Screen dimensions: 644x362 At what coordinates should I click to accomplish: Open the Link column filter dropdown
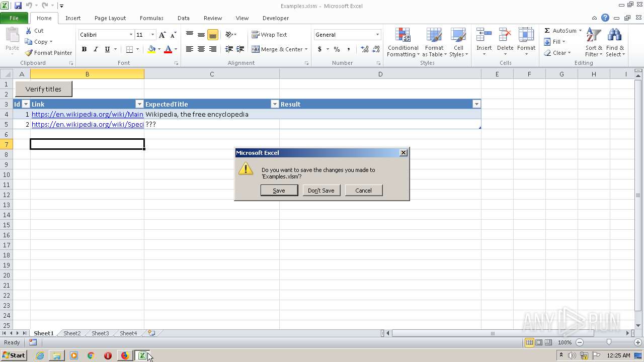tap(140, 104)
